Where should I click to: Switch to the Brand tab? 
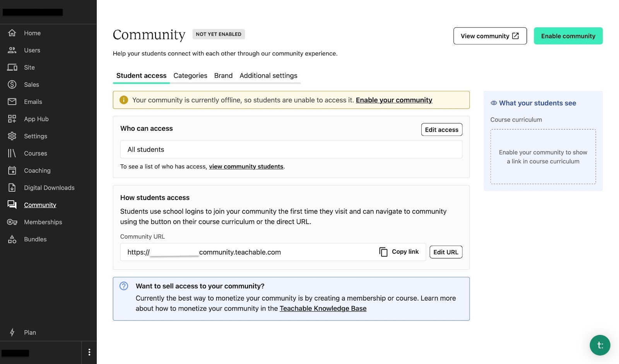click(223, 75)
